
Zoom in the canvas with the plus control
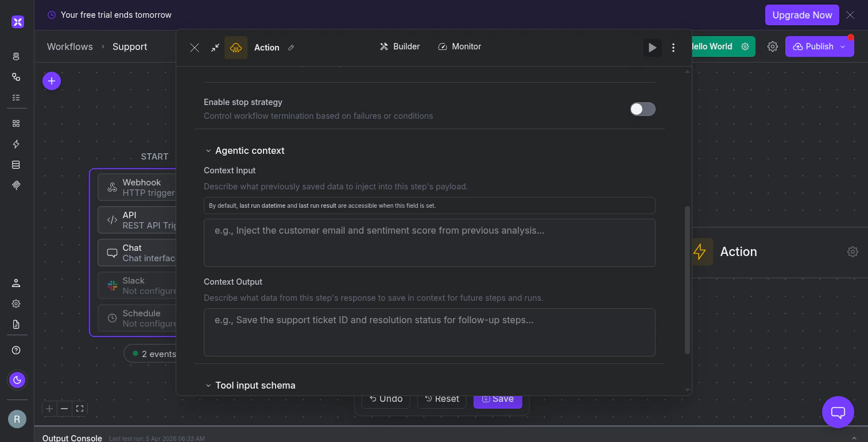(x=50, y=409)
